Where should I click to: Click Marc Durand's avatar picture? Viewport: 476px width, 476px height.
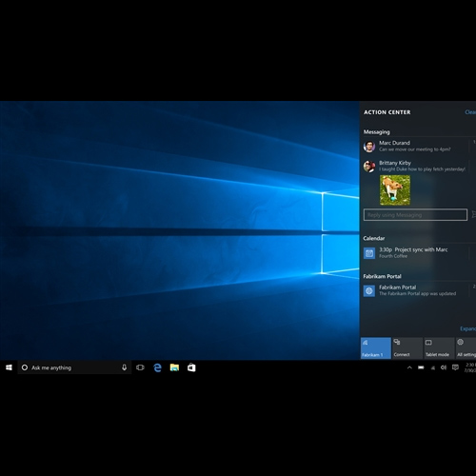pyautogui.click(x=369, y=147)
